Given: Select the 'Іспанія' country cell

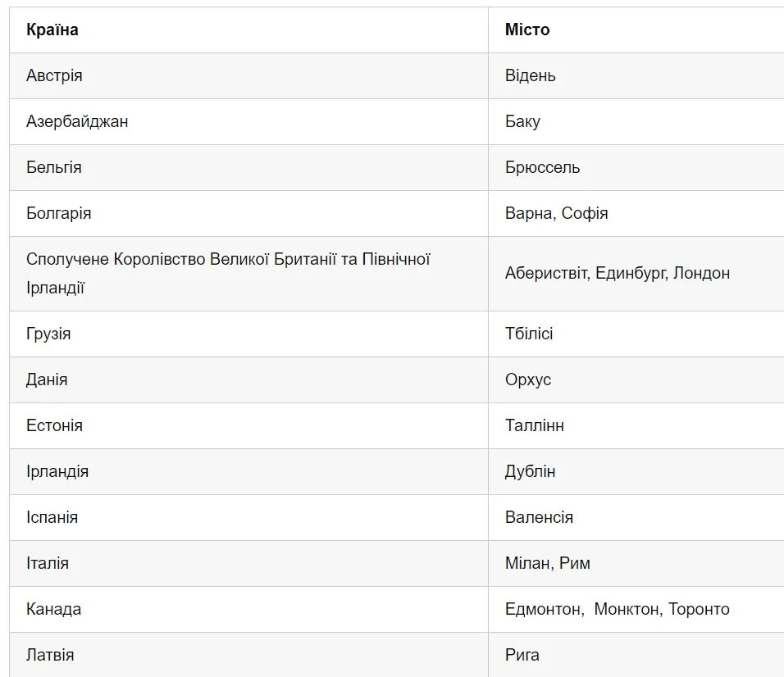Looking at the screenshot, I should tap(52, 517).
